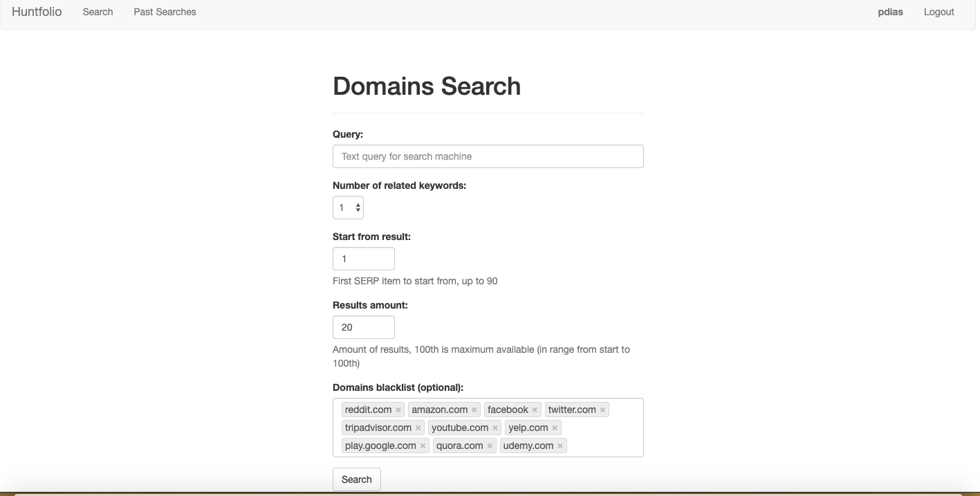This screenshot has width=980, height=496.
Task: Click the Domains Search heading
Action: point(427,86)
